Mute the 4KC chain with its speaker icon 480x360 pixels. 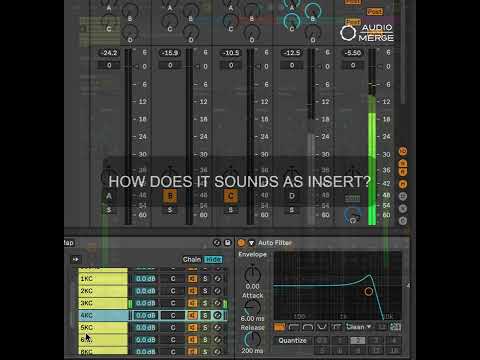pyautogui.click(x=192, y=315)
